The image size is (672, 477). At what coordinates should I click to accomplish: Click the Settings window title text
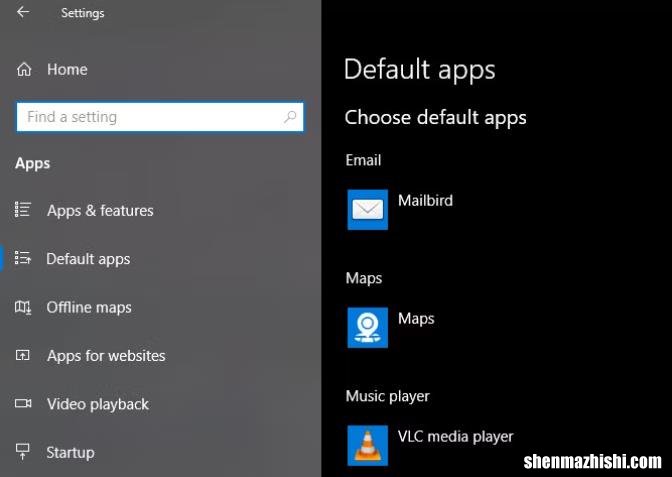pos(82,13)
